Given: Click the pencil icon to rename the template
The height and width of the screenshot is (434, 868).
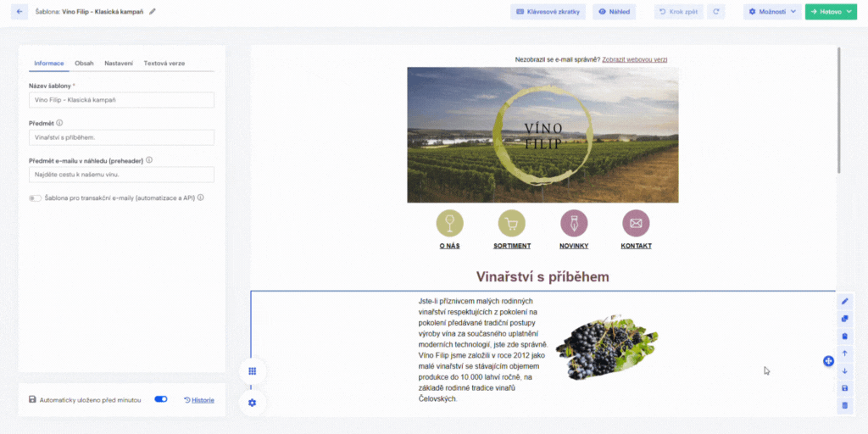Looking at the screenshot, I should click(x=153, y=12).
